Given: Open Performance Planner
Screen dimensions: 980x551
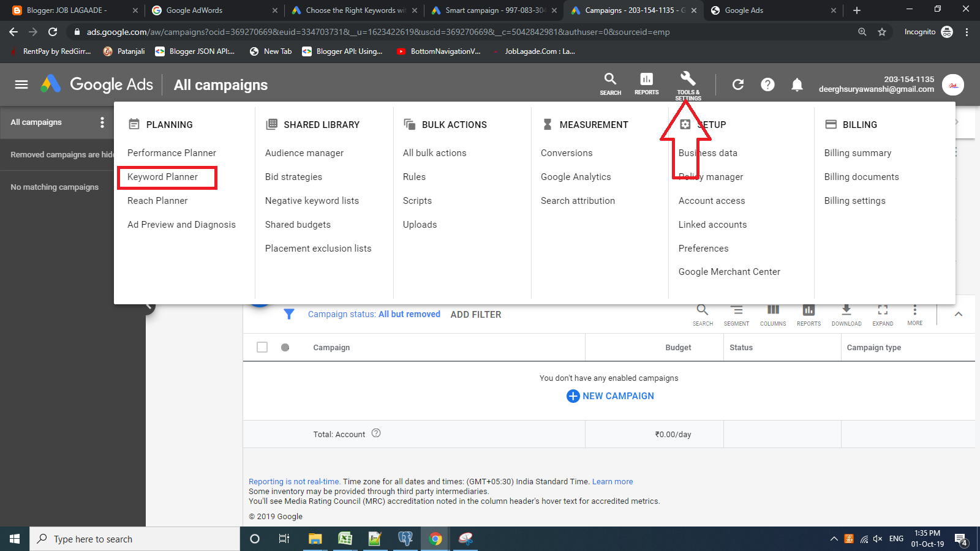Looking at the screenshot, I should tap(171, 153).
